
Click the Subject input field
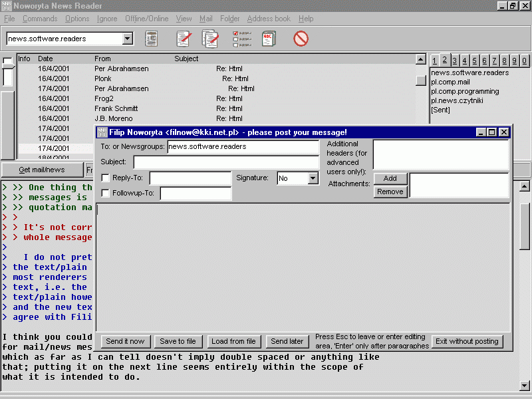(226, 162)
